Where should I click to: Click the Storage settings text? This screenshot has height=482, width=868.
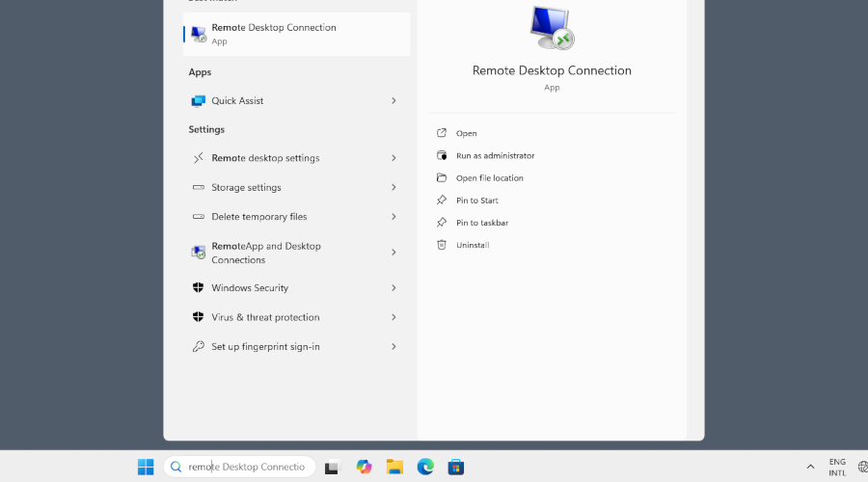(x=246, y=188)
